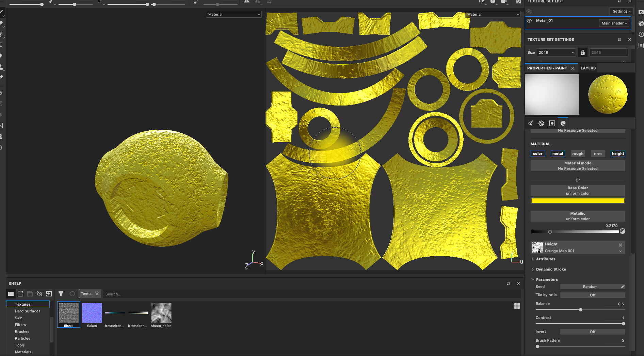Open the stencil properties icon tab
This screenshot has height=356, width=644.
(552, 123)
